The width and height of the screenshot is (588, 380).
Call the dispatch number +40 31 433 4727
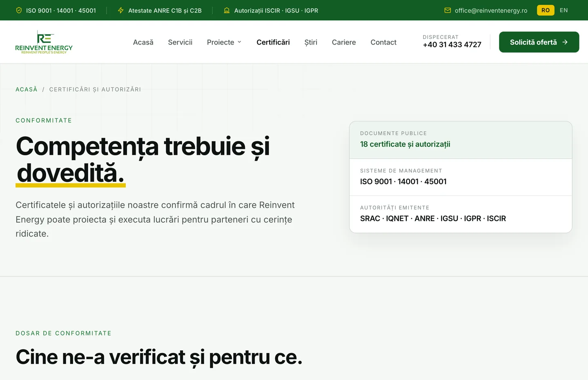point(452,45)
